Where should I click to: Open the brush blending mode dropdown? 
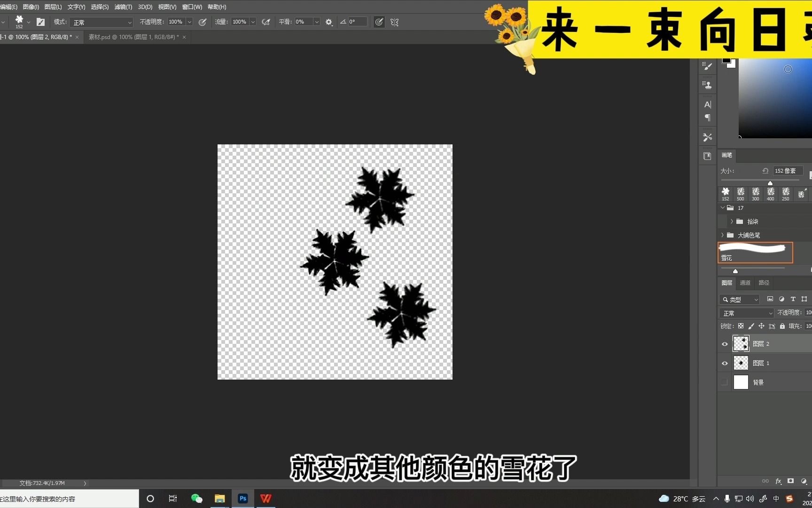click(x=101, y=22)
